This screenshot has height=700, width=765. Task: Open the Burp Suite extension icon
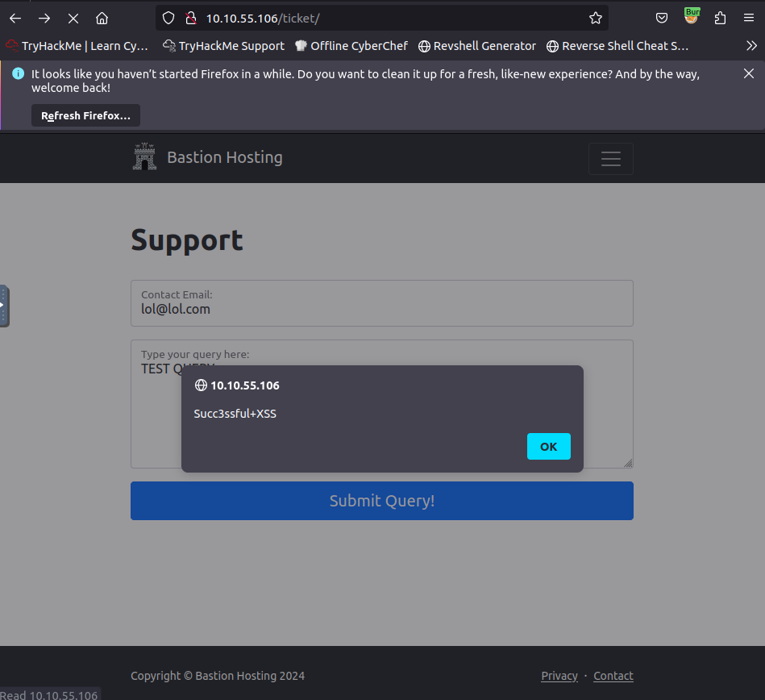click(691, 17)
